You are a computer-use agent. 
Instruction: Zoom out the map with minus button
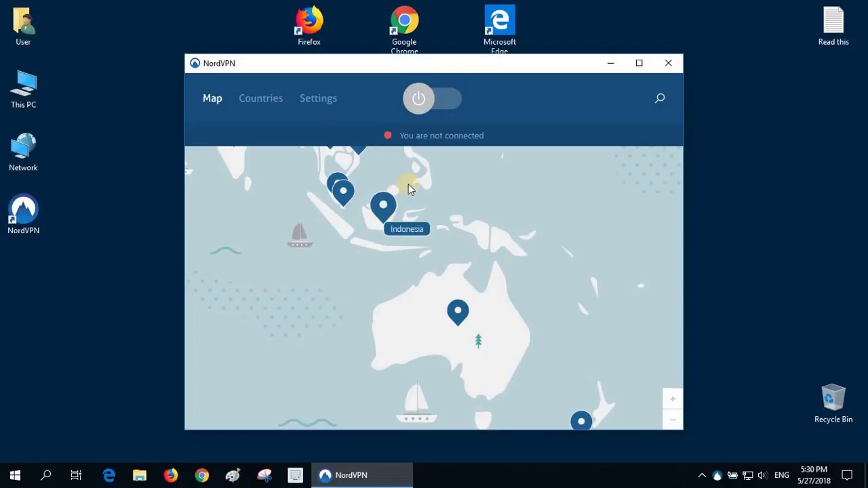673,420
